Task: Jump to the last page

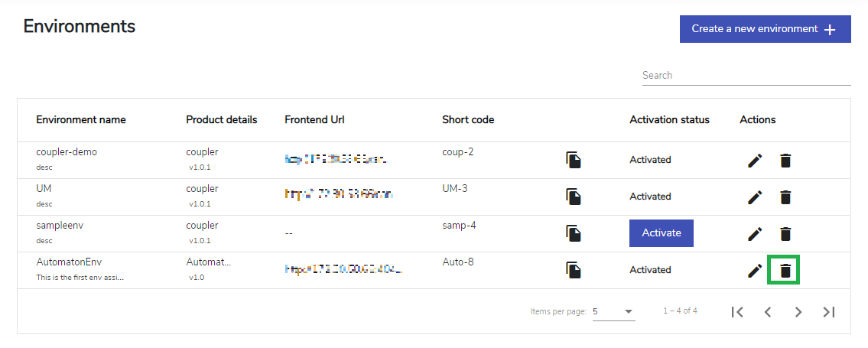Action: pos(829,312)
